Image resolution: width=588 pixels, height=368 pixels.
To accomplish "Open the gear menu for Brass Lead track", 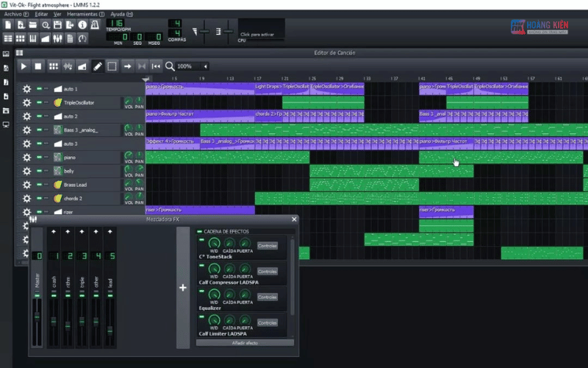I will (x=26, y=185).
